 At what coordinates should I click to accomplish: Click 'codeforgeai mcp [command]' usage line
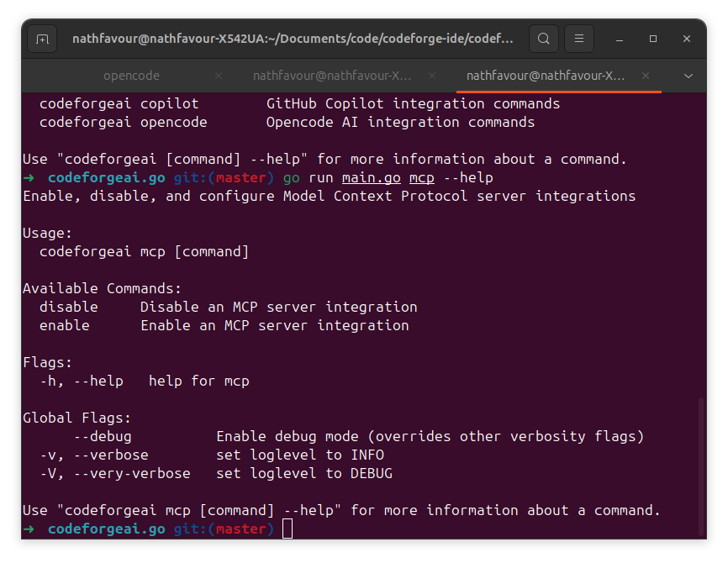(x=145, y=251)
